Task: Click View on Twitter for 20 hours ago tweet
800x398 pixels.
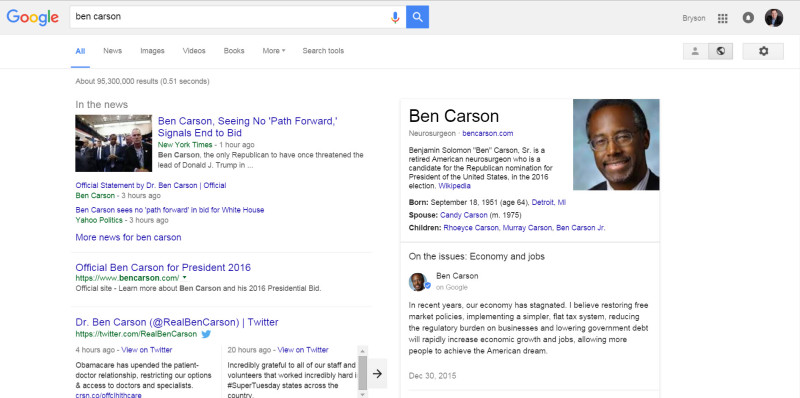Action: click(x=303, y=350)
